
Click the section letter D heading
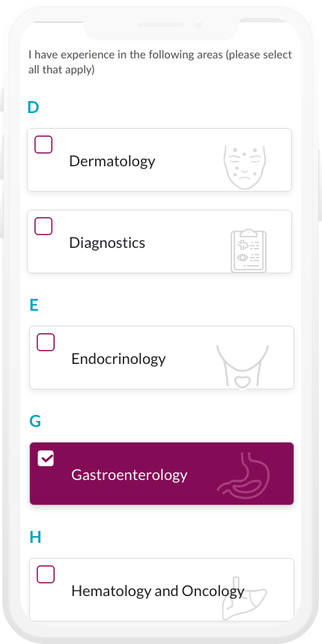(x=33, y=107)
